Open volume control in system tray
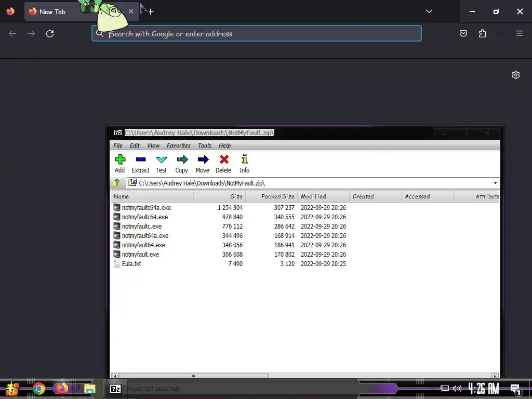 pyautogui.click(x=457, y=389)
